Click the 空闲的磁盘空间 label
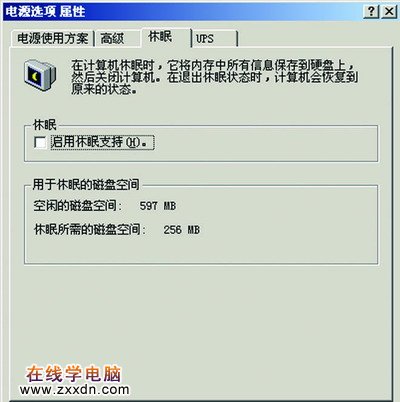This screenshot has width=400, height=402. (x=78, y=206)
